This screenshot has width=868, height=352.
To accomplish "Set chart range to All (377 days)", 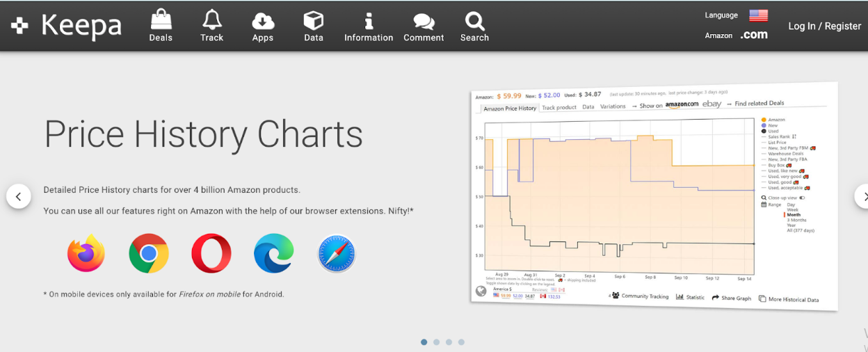I will tap(801, 230).
